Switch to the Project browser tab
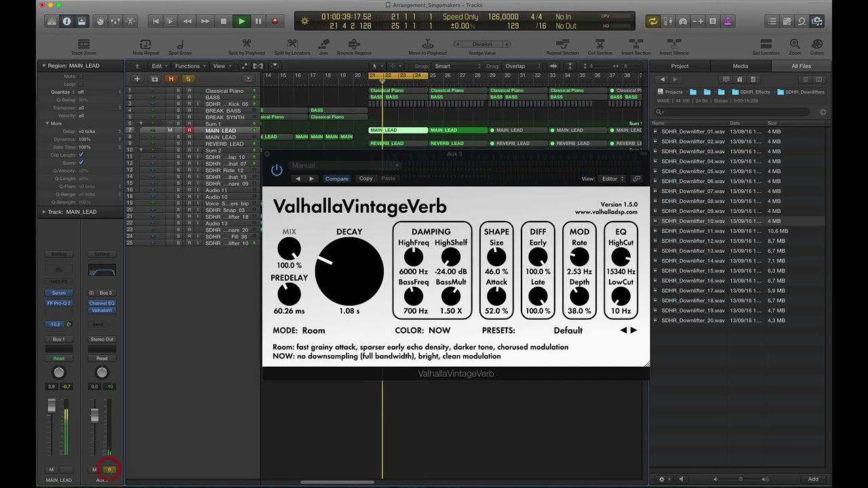868x488 pixels. pyautogui.click(x=679, y=66)
